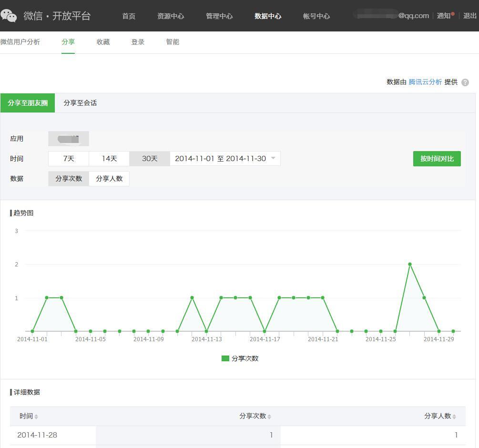Open the 管理中心 menu

tap(219, 16)
